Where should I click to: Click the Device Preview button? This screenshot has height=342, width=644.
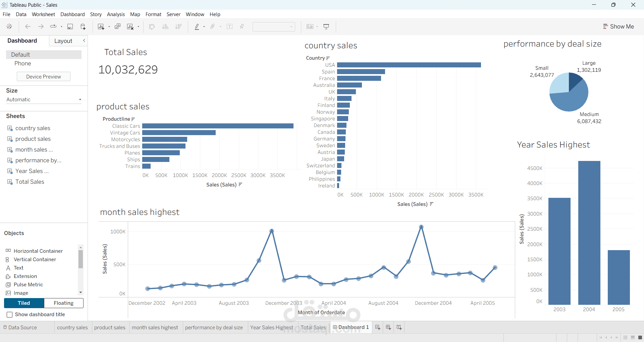click(x=44, y=76)
